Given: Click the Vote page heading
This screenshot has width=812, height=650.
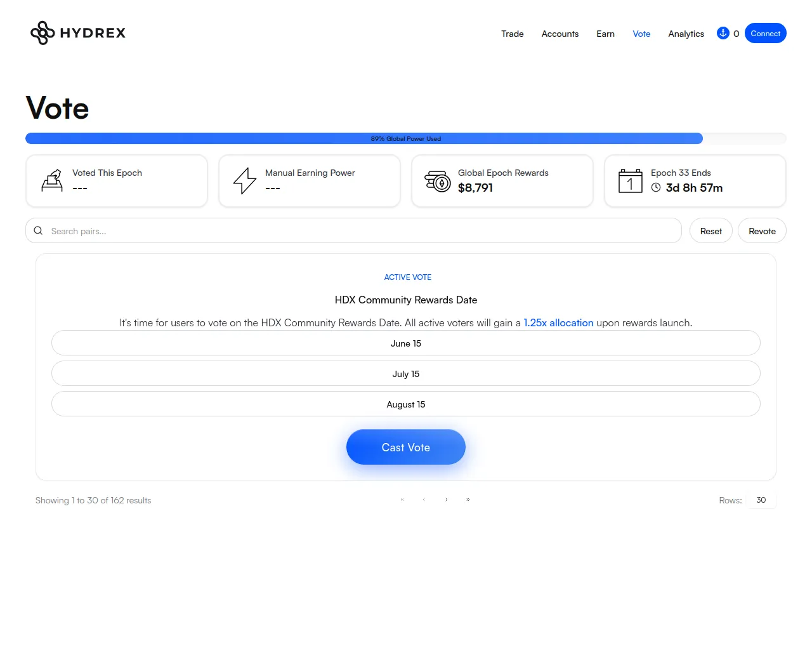Looking at the screenshot, I should (57, 108).
